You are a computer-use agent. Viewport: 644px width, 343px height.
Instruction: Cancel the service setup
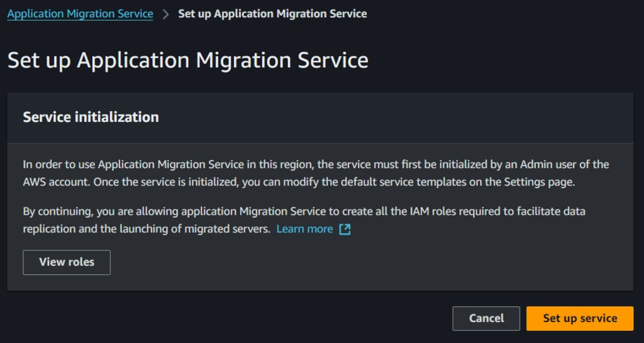(x=486, y=318)
